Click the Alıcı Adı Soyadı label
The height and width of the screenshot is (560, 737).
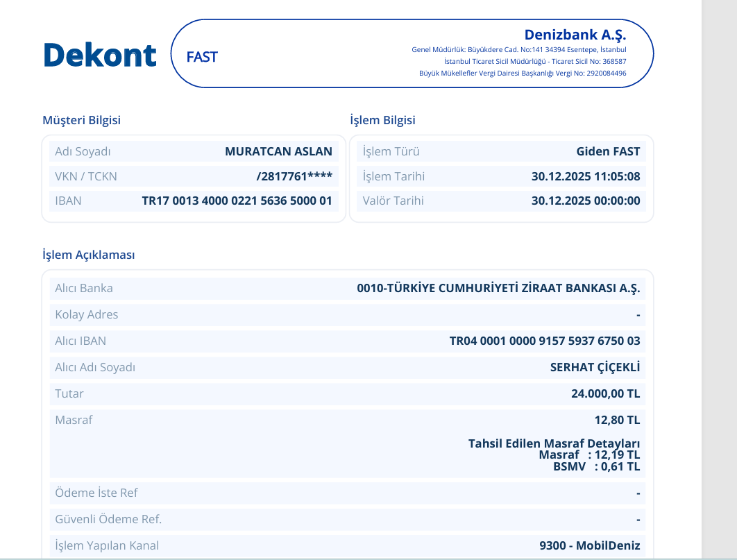point(95,367)
